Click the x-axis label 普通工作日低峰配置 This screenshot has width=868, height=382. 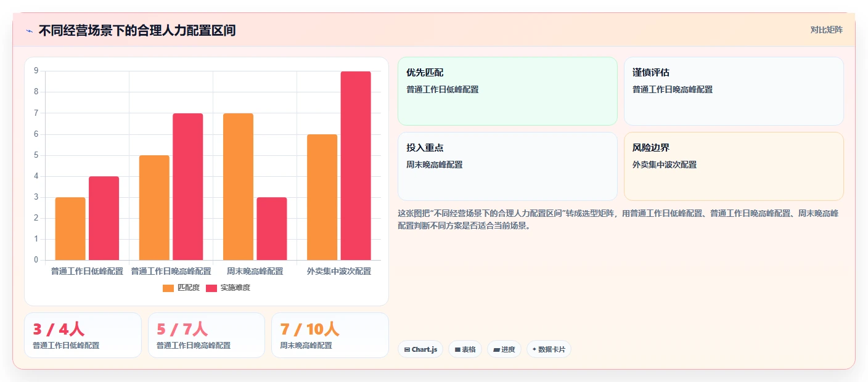(x=87, y=271)
